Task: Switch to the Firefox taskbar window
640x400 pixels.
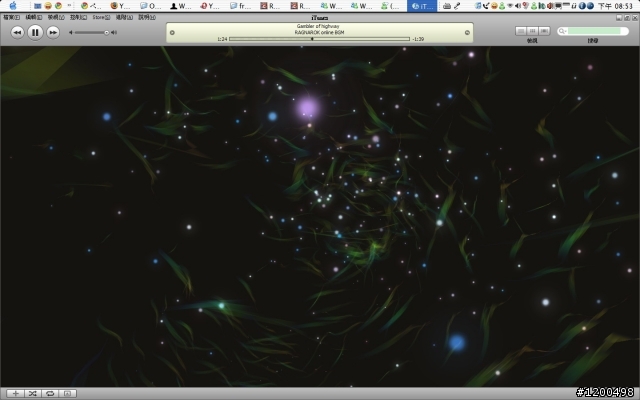Action: point(120,6)
